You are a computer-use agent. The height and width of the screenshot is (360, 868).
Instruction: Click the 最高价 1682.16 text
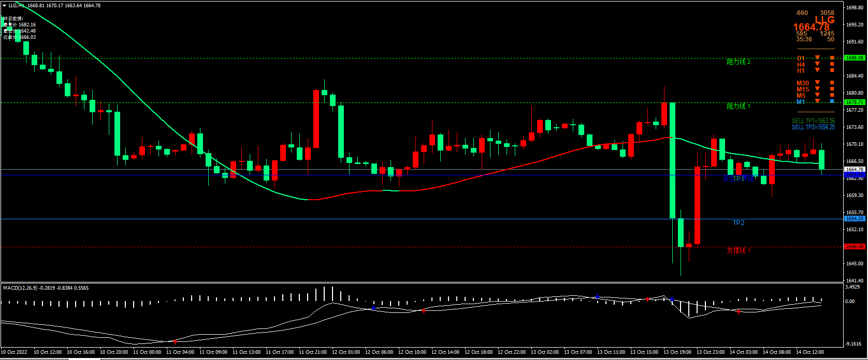[20, 25]
